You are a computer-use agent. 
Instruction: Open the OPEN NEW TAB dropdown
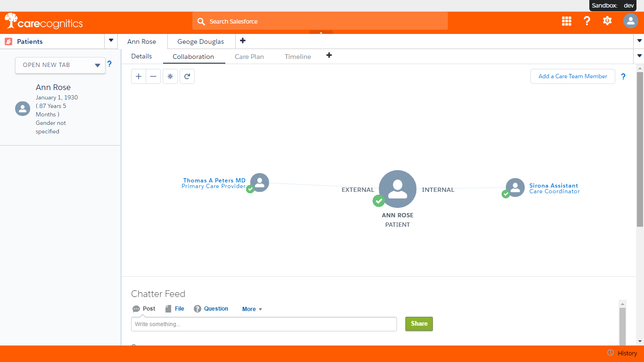[60, 65]
